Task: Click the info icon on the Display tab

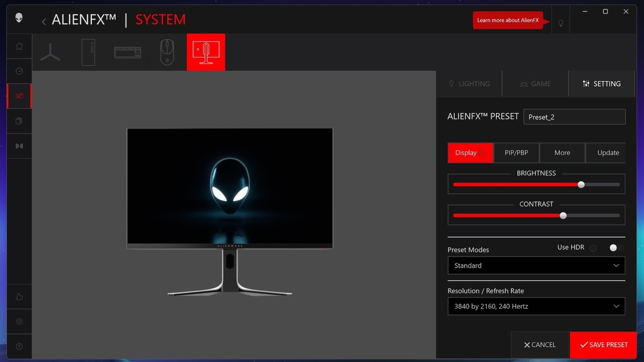Action: pos(482,153)
